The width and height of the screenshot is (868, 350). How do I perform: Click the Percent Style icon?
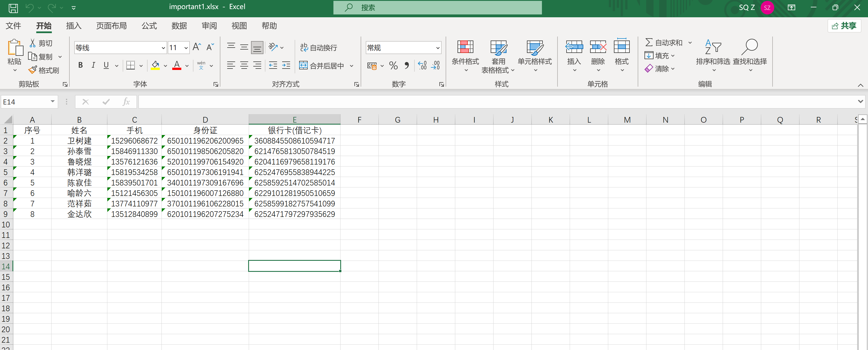tap(393, 65)
